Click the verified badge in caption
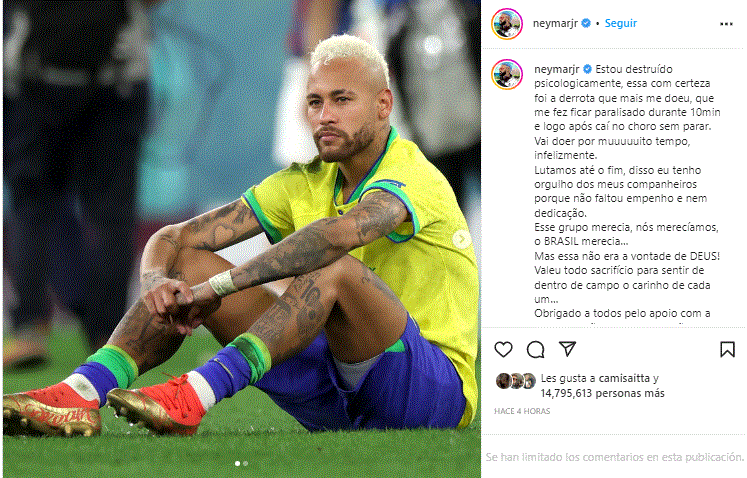This screenshot has width=747, height=478. [x=587, y=69]
